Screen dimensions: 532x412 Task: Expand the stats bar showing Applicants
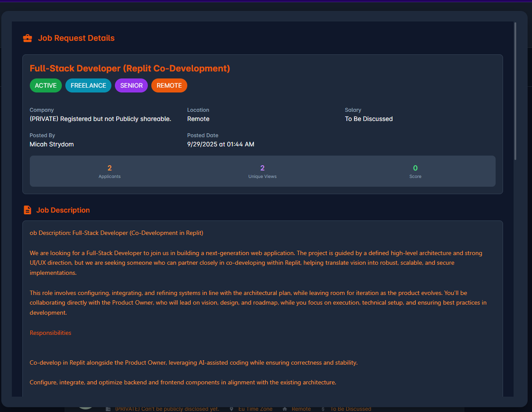262,171
